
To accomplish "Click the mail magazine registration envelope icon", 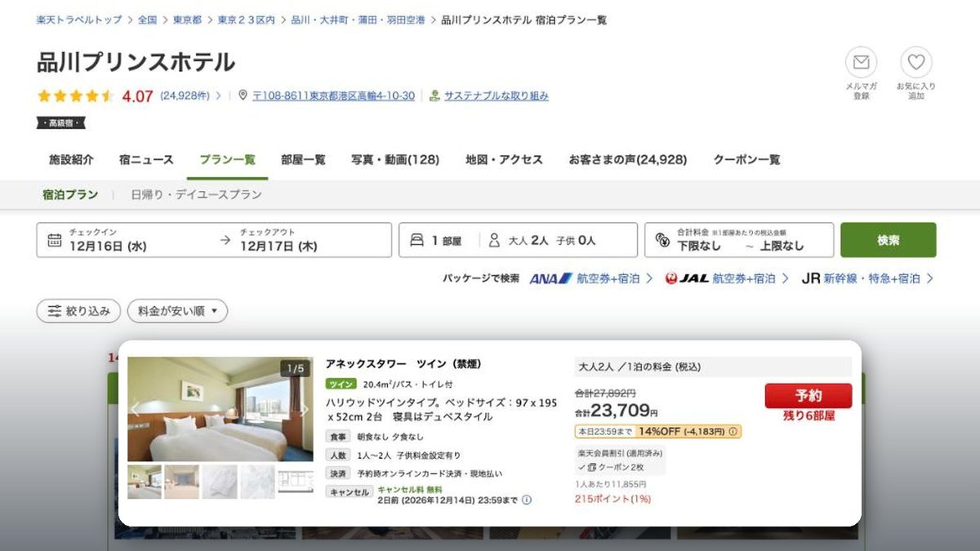I will tap(861, 62).
